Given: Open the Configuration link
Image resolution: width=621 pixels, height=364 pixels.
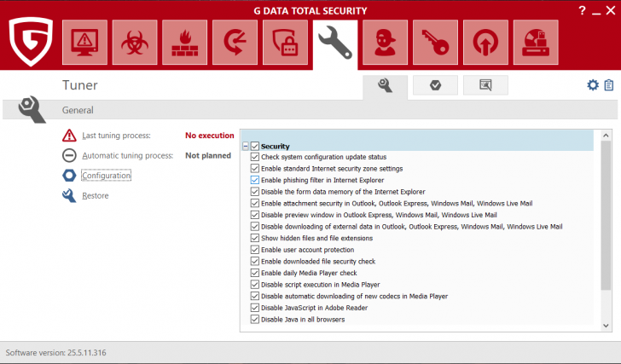Looking at the screenshot, I should point(106,176).
